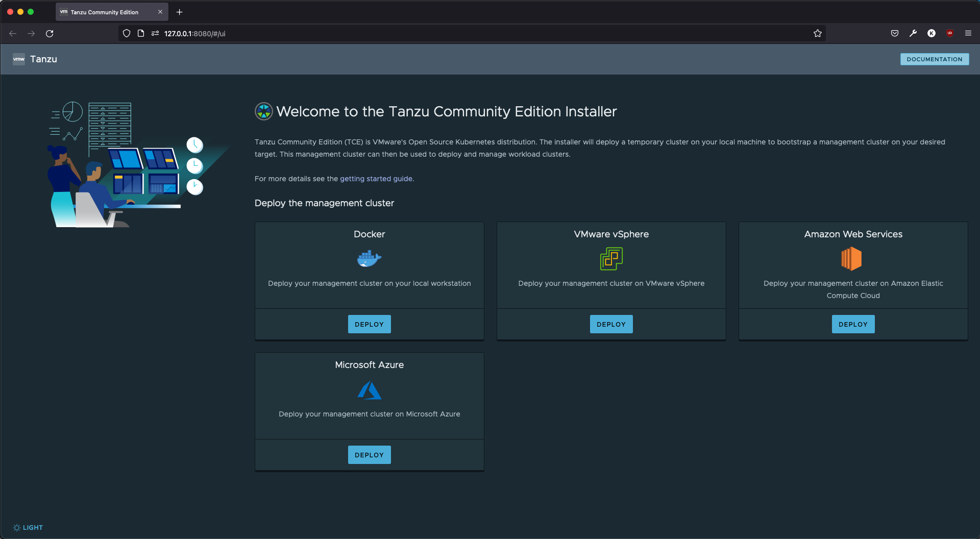The width and height of the screenshot is (980, 539).
Task: Click the site permissions icon in the address bar
Action: point(155,34)
